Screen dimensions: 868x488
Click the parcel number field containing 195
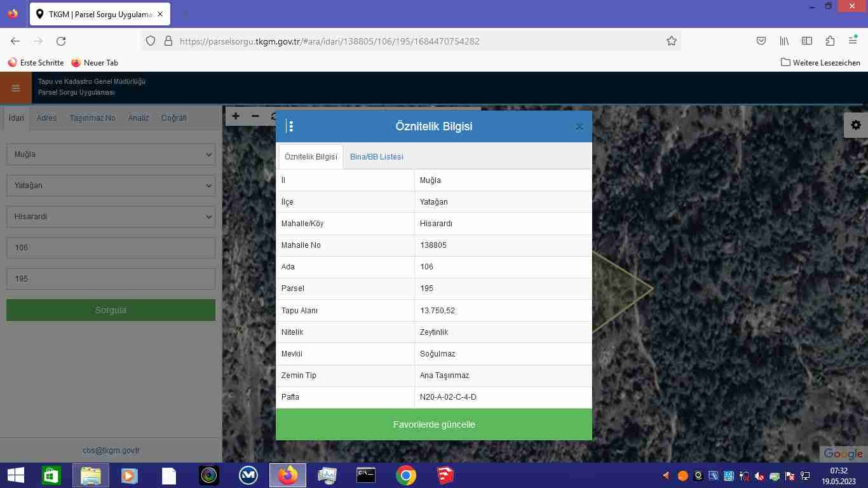pyautogui.click(x=111, y=279)
